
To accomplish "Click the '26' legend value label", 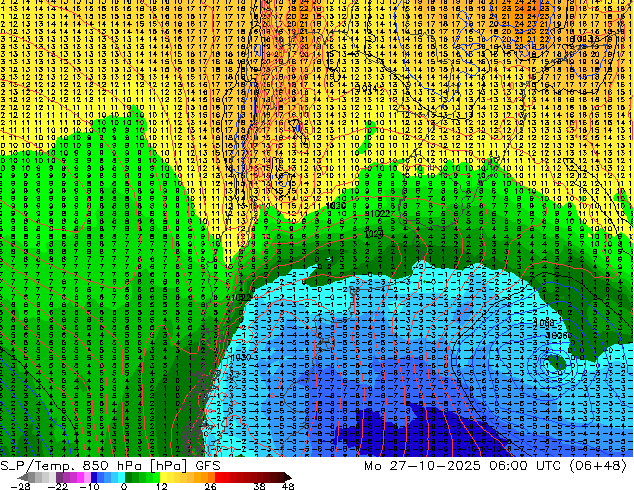I will [x=210, y=486].
